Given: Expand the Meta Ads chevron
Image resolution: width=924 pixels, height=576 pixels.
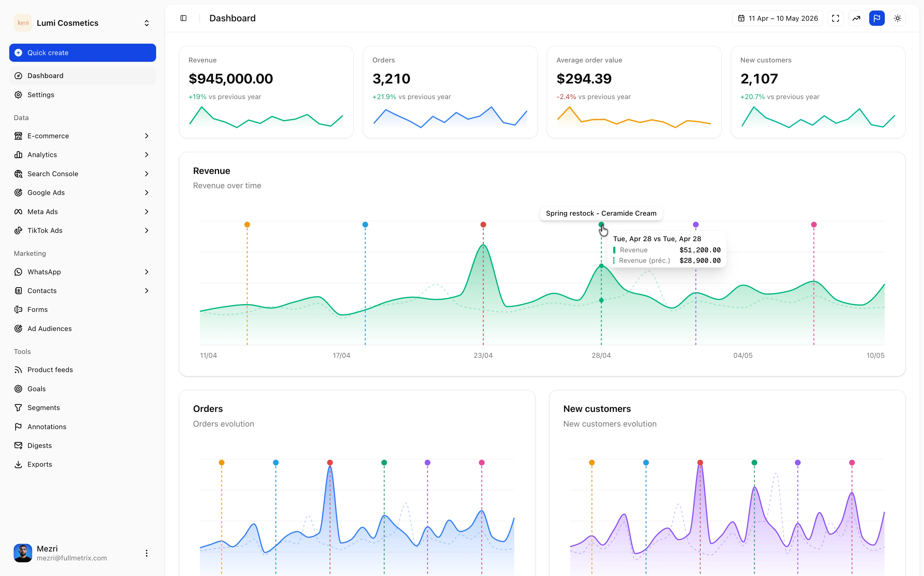Looking at the screenshot, I should [147, 212].
